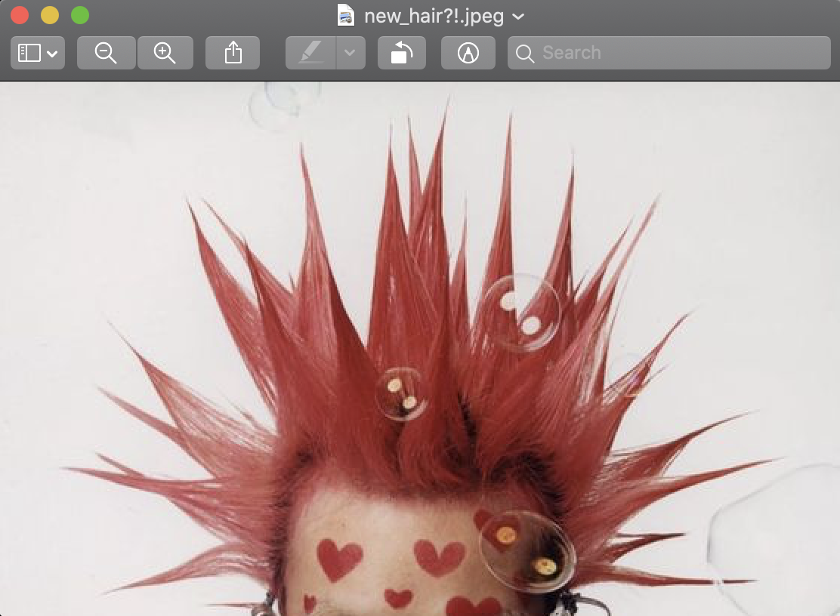The width and height of the screenshot is (840, 616).
Task: Close the Preview window
Action: point(20,15)
